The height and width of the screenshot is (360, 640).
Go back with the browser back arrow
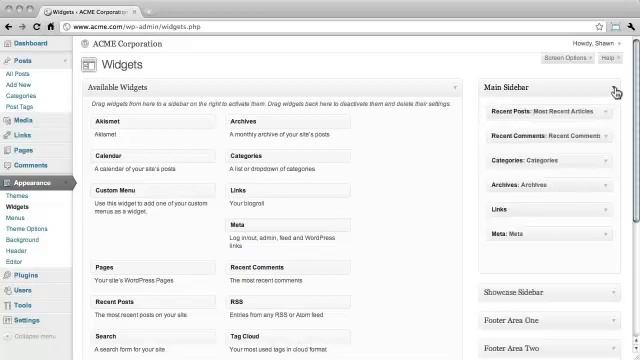(9, 27)
